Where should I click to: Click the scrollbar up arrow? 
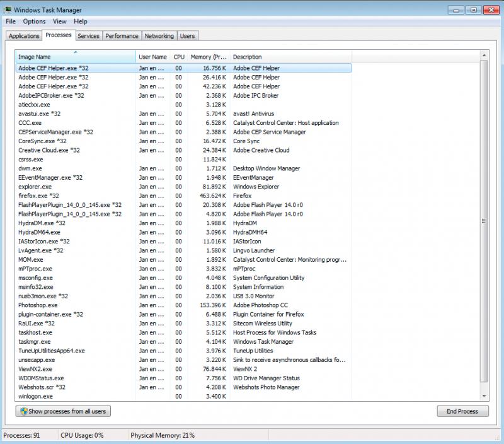[484, 56]
